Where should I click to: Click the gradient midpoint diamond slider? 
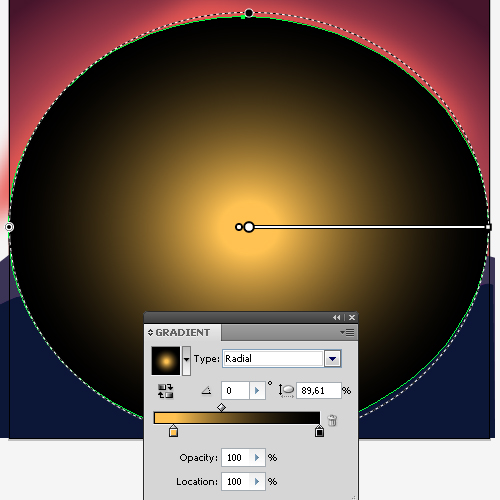coord(221,407)
